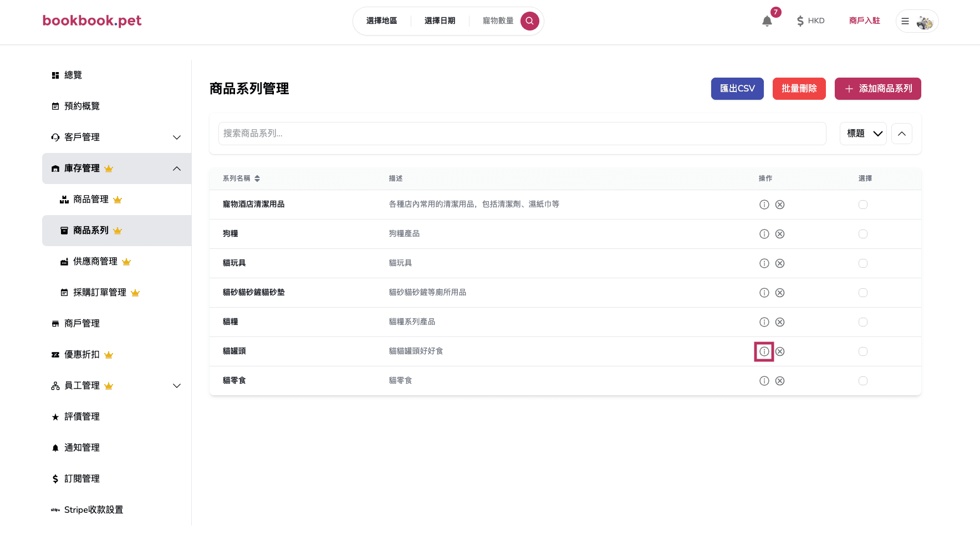Click 添加商品系列 button
The height and width of the screenshot is (551, 980).
tap(877, 89)
